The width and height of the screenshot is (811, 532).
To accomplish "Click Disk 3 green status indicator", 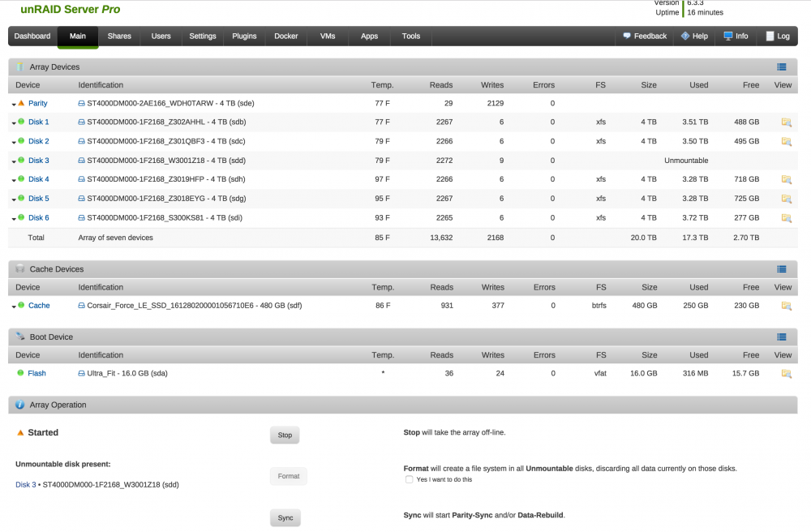I will [x=21, y=160].
